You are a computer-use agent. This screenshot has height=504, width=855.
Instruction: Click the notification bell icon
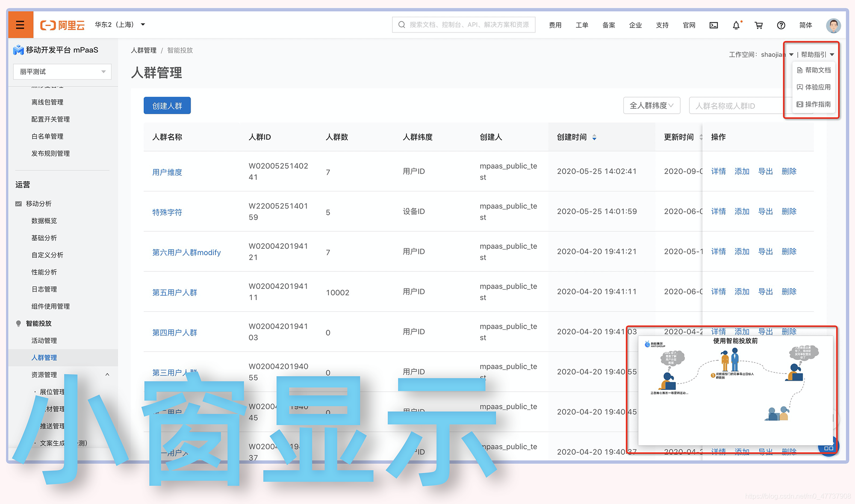coord(736,25)
